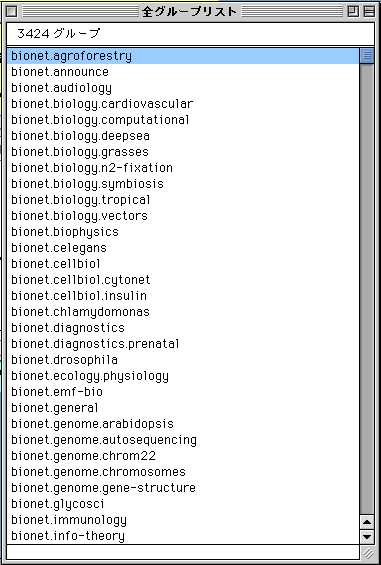Click the scrollbar up arrow

[x=367, y=521]
